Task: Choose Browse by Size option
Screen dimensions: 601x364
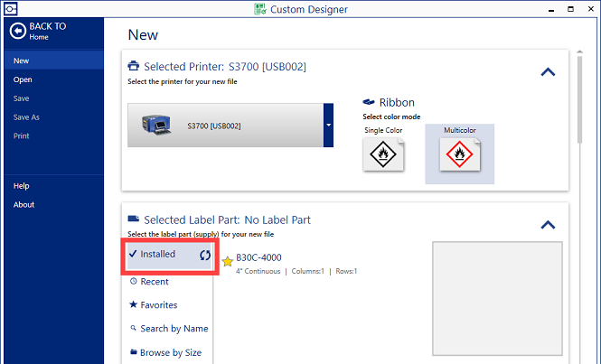Action: click(170, 353)
